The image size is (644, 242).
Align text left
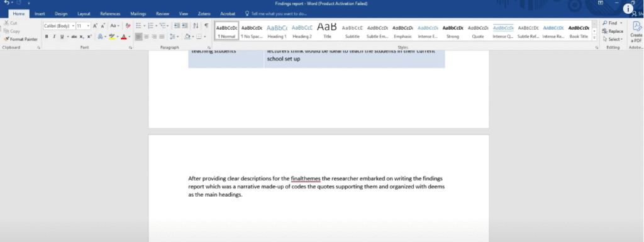tap(139, 37)
